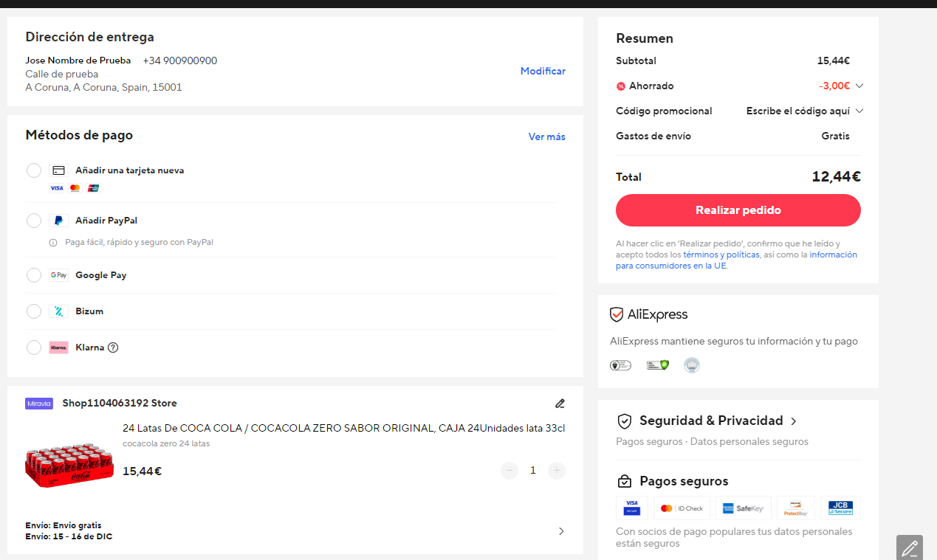The width and height of the screenshot is (937, 560).
Task: Click the product title 24 Latas De COCA COLA
Action: pyautogui.click(x=343, y=428)
